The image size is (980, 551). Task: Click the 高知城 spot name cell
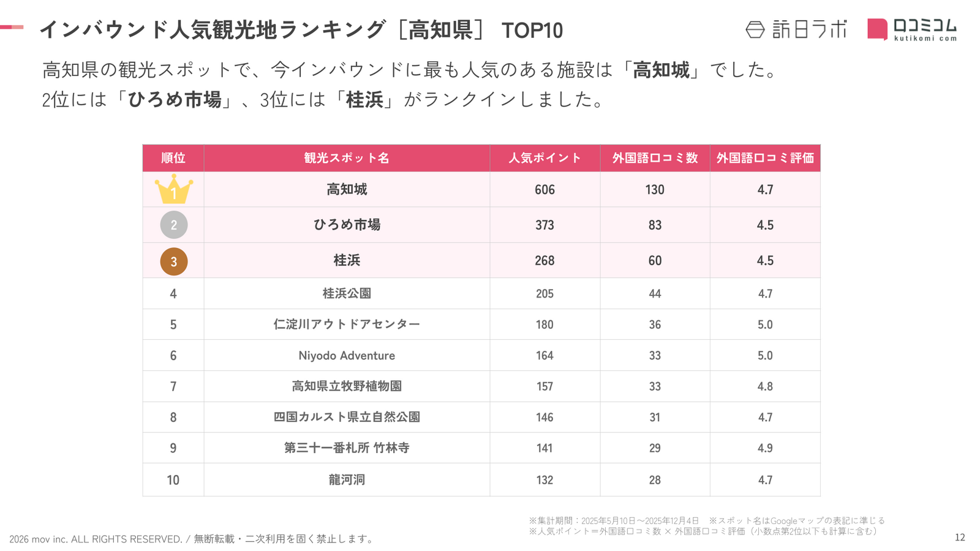pyautogui.click(x=347, y=189)
